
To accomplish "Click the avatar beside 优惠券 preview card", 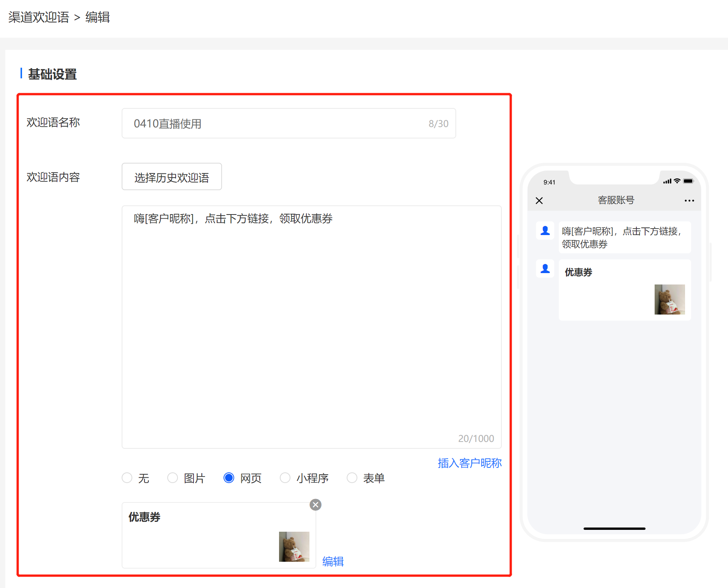I will [545, 269].
